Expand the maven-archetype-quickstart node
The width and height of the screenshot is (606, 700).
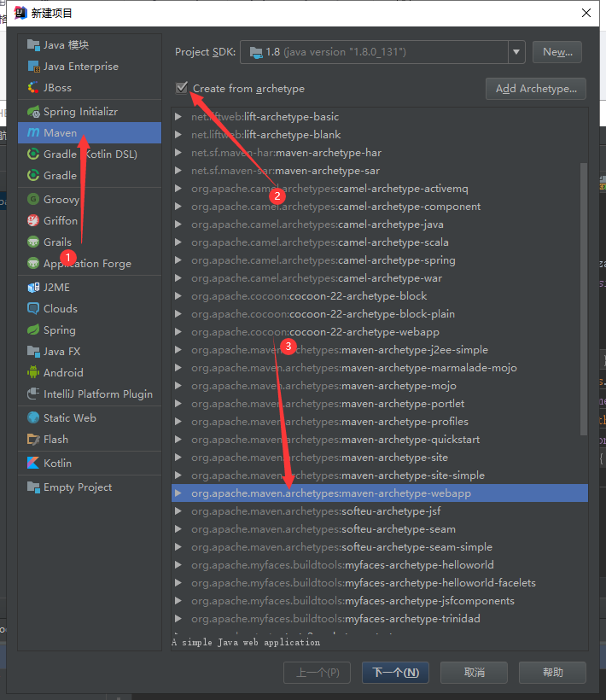178,440
